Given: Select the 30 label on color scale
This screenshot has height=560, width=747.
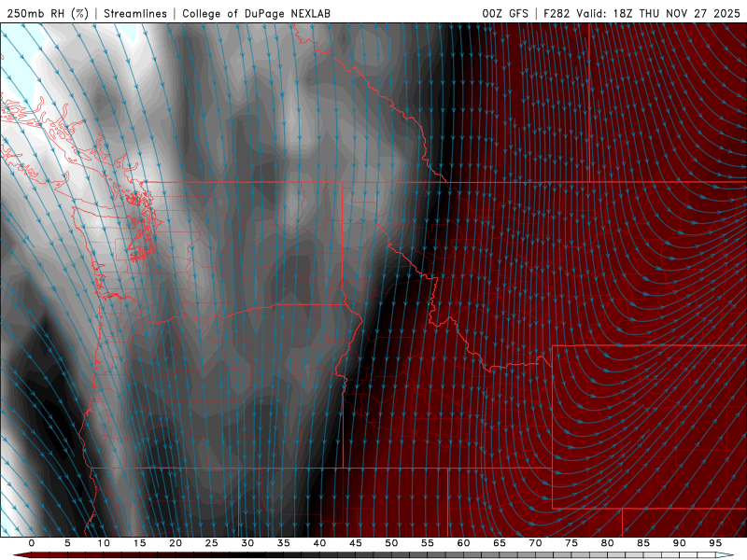Looking at the screenshot, I should pyautogui.click(x=247, y=543).
